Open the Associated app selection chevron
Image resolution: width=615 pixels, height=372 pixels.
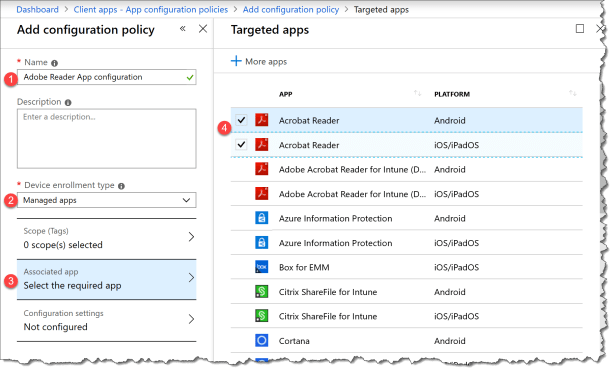(x=191, y=277)
